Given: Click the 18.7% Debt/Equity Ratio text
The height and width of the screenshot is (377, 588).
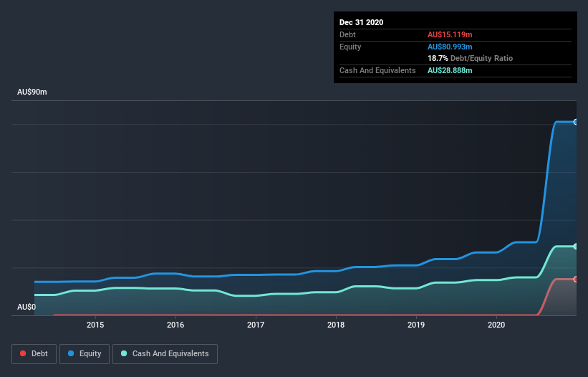Looking at the screenshot, I should [470, 58].
